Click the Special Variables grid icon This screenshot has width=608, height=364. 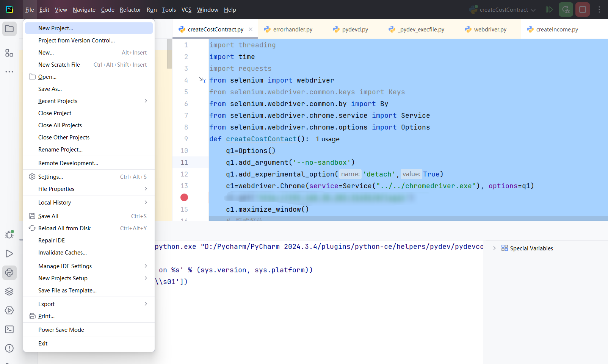[x=505, y=248]
